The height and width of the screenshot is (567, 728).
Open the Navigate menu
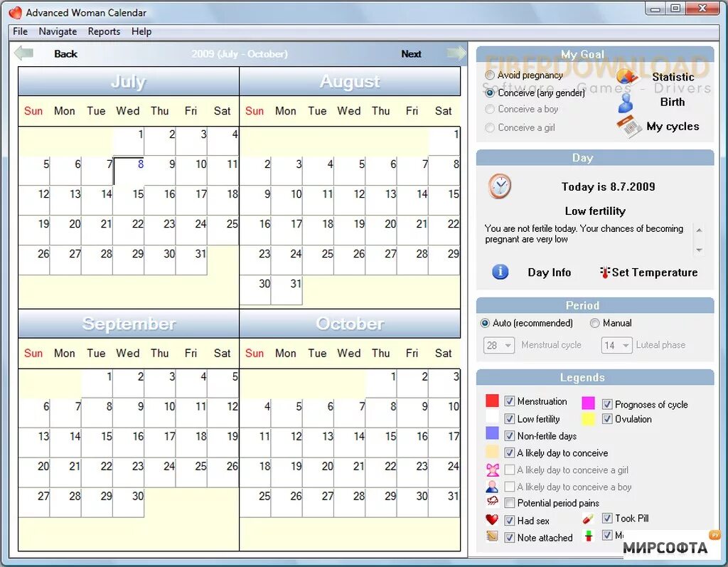58,31
